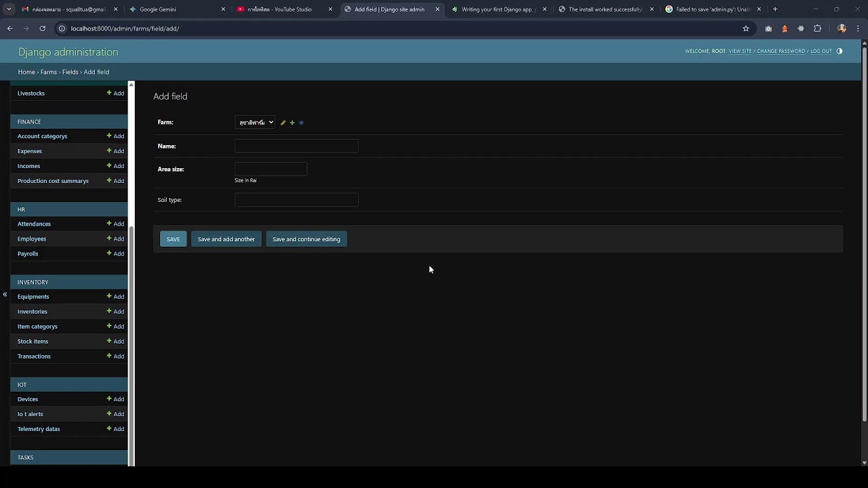Open the Stock items list
The height and width of the screenshot is (488, 868).
pos(33,342)
